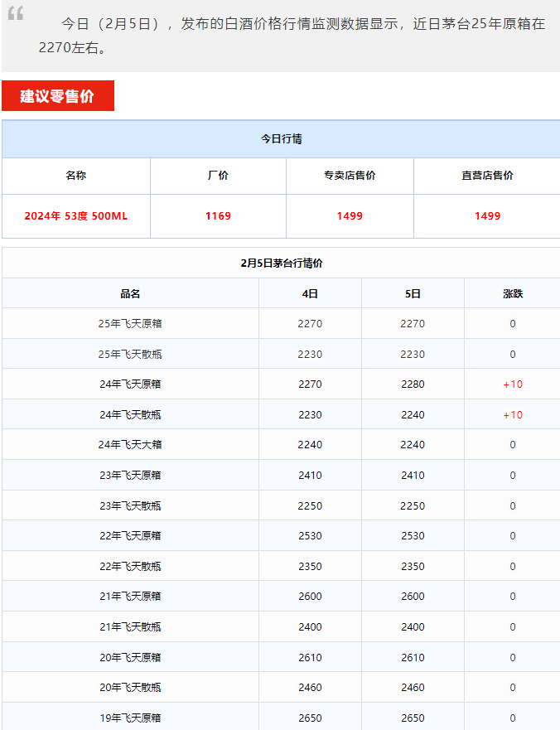Select the 24年飞天散瓶 row name
The width and height of the screenshot is (560, 730).
[x=130, y=415]
